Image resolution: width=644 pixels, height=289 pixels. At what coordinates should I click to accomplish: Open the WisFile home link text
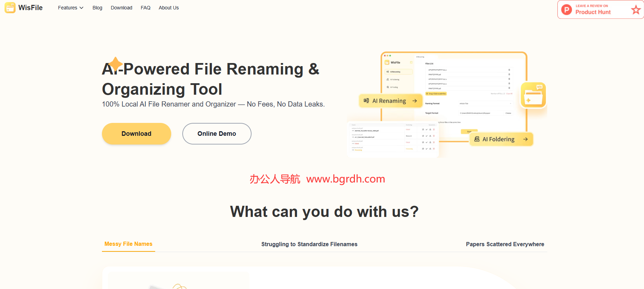[x=30, y=8]
